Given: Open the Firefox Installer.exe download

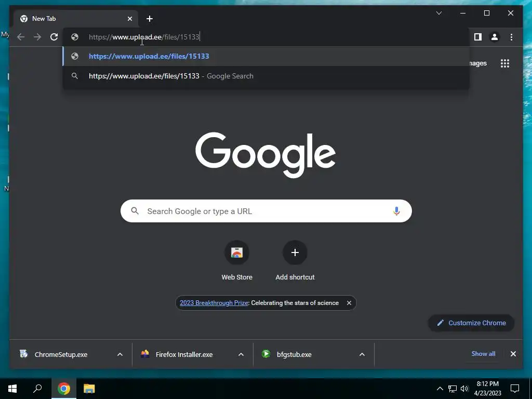Looking at the screenshot, I should pos(184,354).
